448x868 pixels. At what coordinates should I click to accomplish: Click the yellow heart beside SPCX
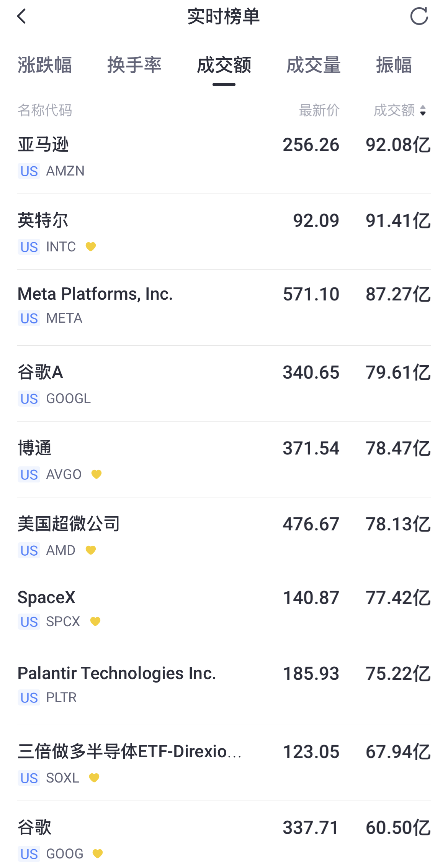coord(95,621)
